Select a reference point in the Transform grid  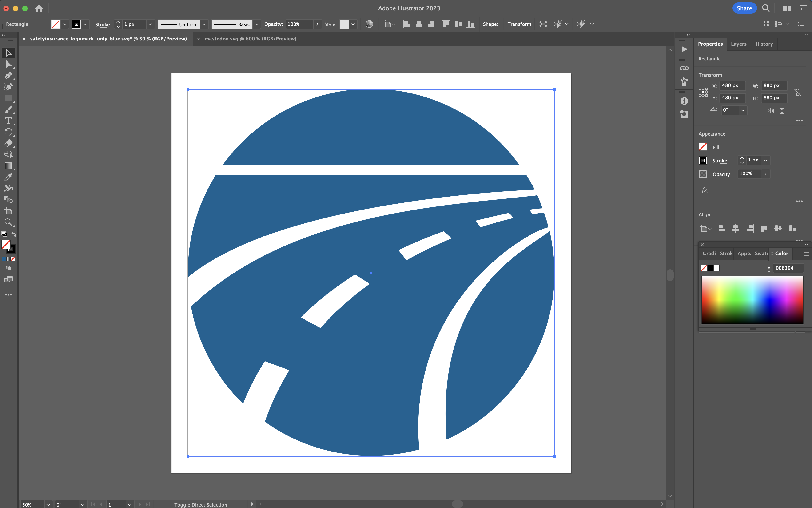(703, 92)
